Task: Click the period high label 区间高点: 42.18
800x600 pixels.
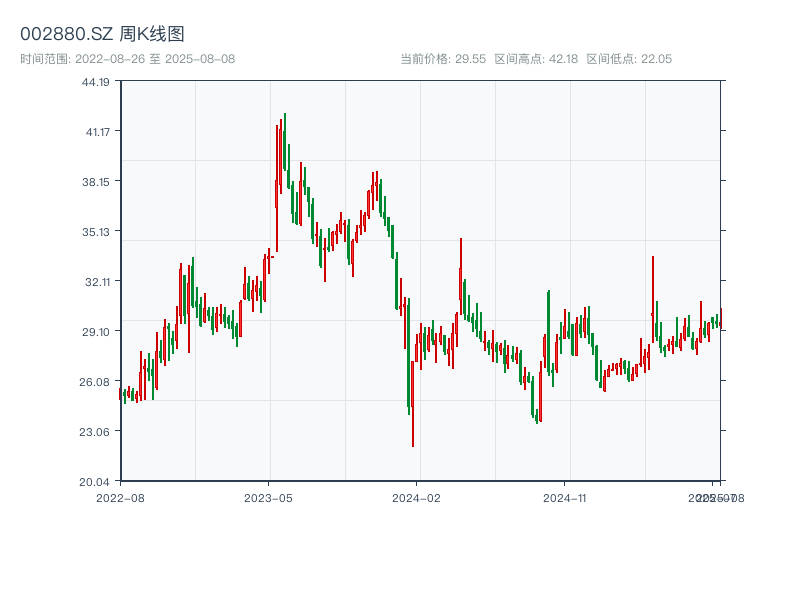Action: 536,59
